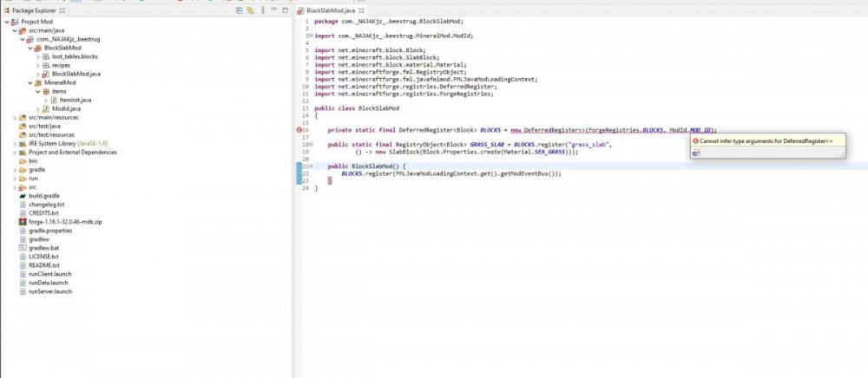Select runData.launch file

pos(48,283)
